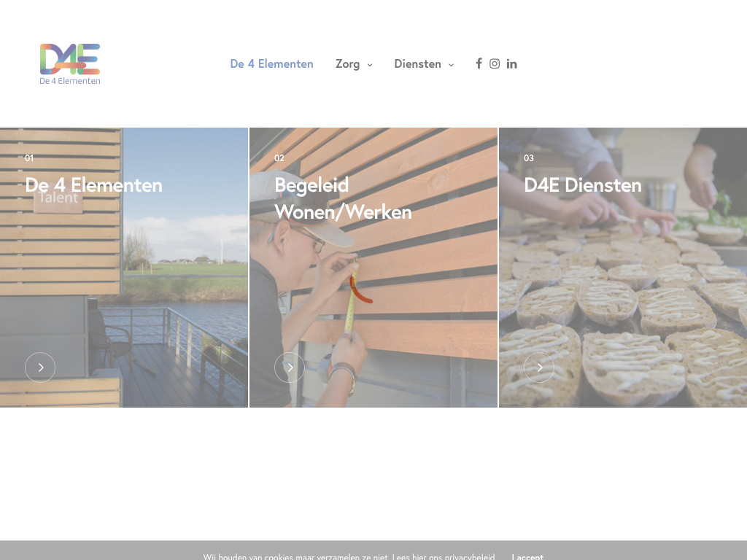Screen dimensions: 747x560
Task: Open the D4E Diensten card title
Action: 583,185
